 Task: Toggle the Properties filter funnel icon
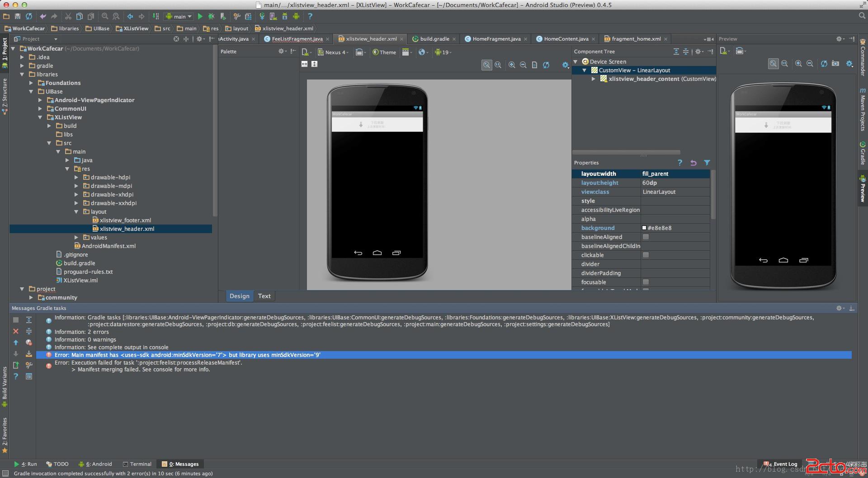[x=707, y=163]
